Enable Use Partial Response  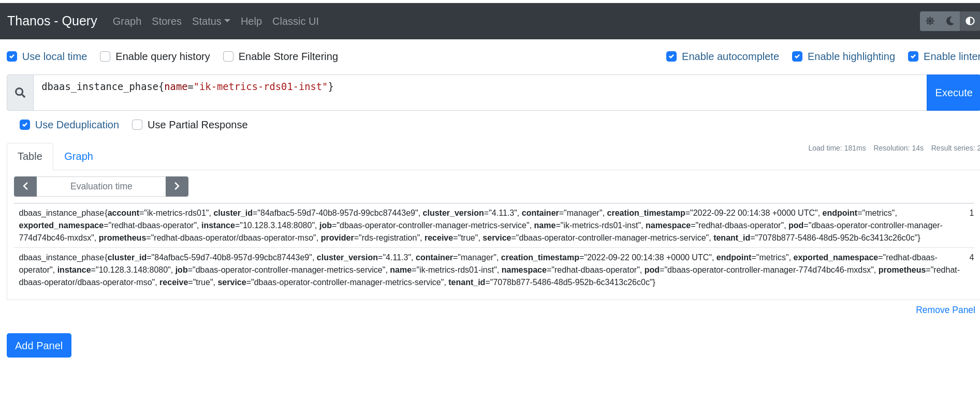pyautogui.click(x=137, y=125)
